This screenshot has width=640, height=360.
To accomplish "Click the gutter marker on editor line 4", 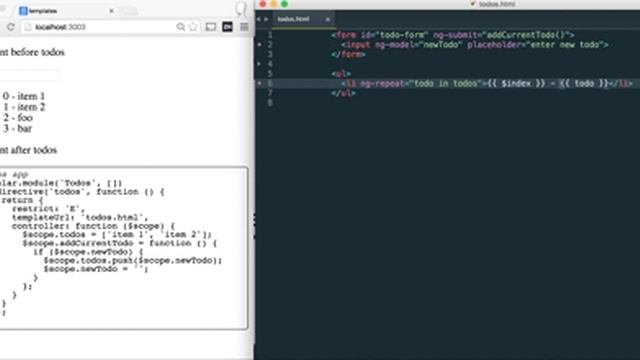I will click(x=259, y=64).
